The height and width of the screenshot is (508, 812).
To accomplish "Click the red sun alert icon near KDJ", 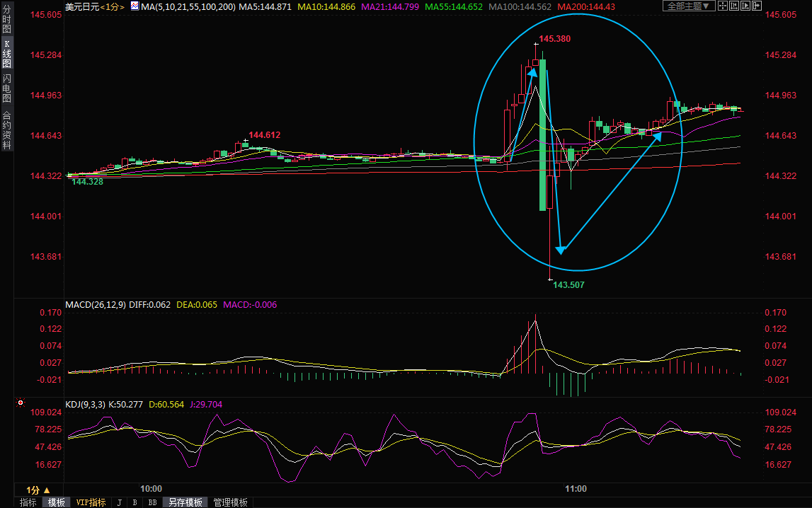I will point(21,403).
